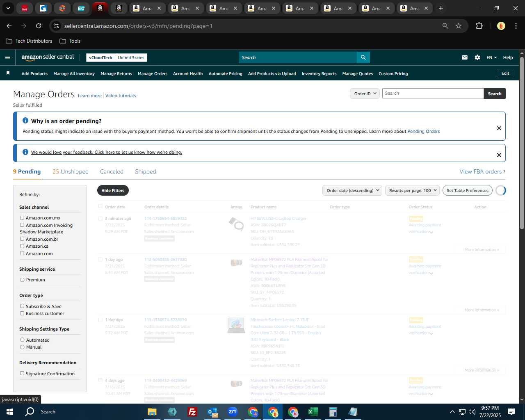The image size is (525, 420).
Task: Open Inventory Reports menu item
Action: pyautogui.click(x=319, y=74)
